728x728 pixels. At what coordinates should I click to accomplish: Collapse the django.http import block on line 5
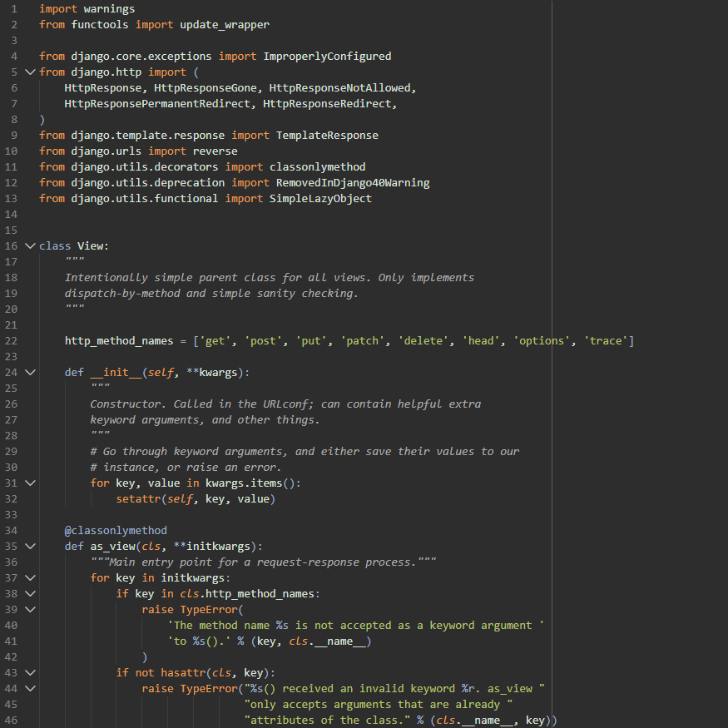(x=30, y=72)
